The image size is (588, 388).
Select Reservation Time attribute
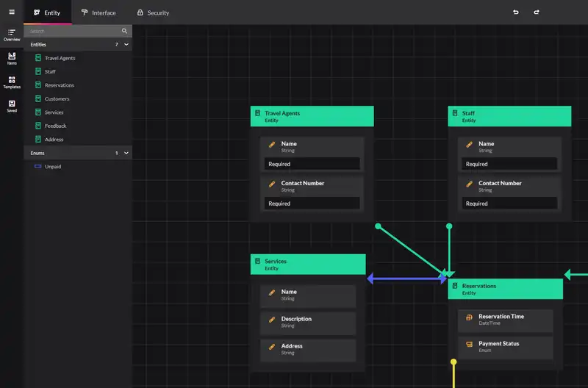[x=505, y=320]
